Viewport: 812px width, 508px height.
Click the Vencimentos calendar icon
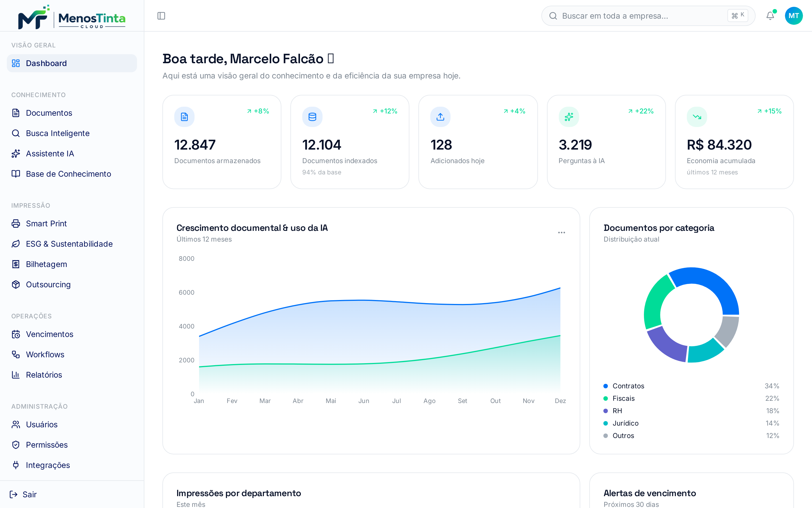pyautogui.click(x=16, y=334)
